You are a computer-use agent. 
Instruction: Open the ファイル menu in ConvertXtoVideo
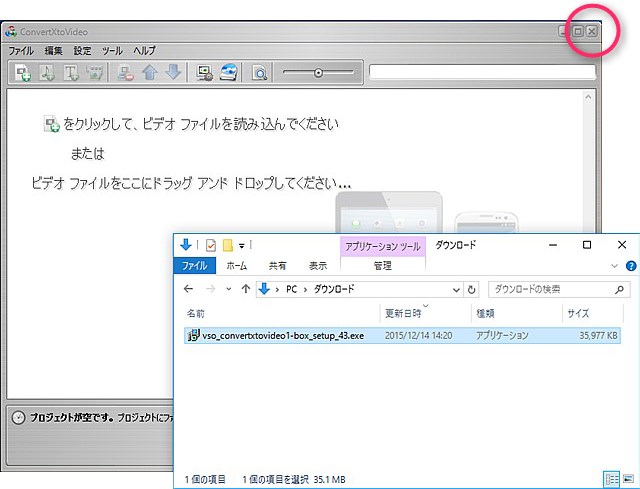pyautogui.click(x=21, y=51)
